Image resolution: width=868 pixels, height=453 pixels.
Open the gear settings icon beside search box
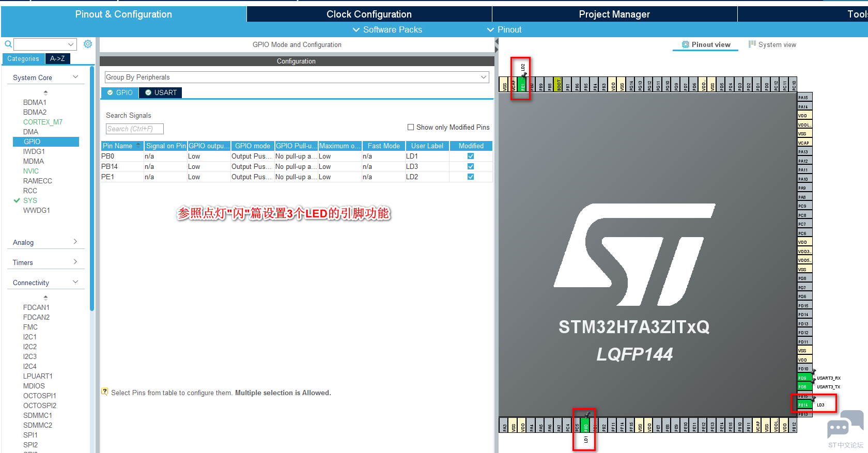coord(88,44)
